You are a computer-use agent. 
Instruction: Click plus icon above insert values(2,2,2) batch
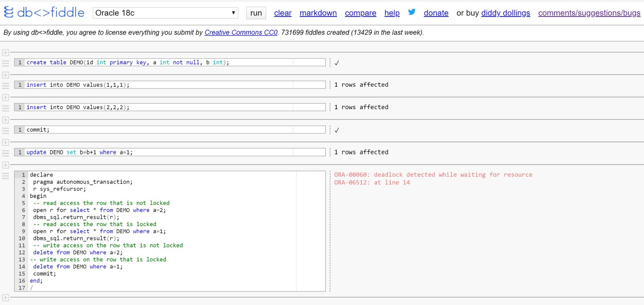5,97
